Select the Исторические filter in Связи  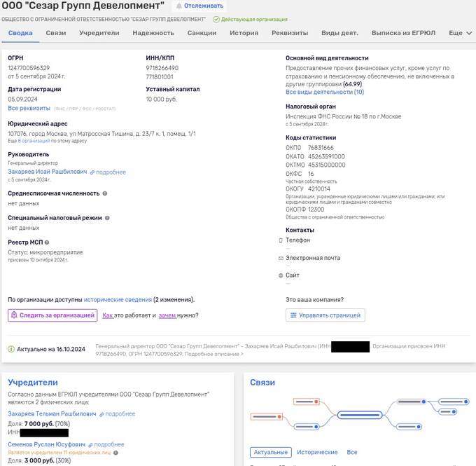tap(317, 452)
